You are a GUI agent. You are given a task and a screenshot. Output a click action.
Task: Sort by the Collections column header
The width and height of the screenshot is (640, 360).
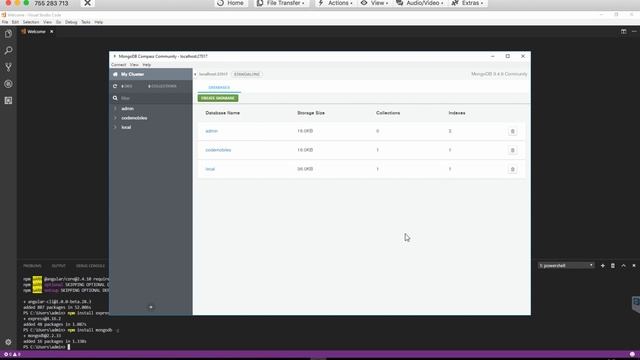tap(388, 113)
